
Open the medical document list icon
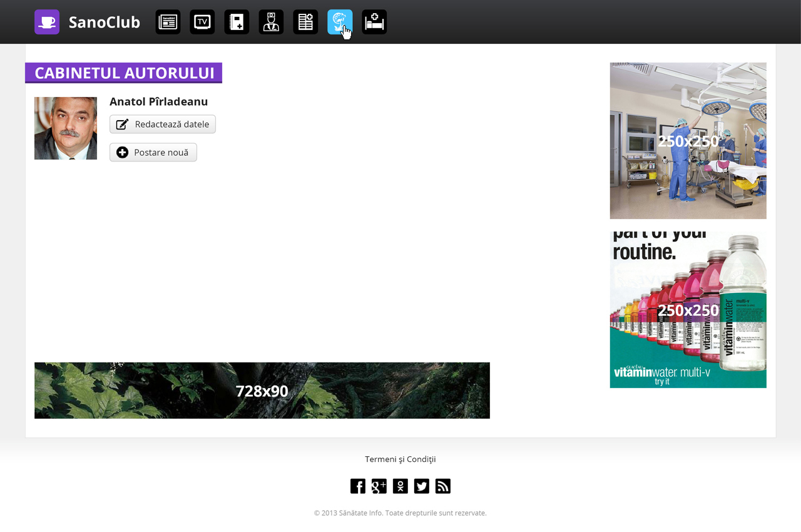click(x=305, y=22)
